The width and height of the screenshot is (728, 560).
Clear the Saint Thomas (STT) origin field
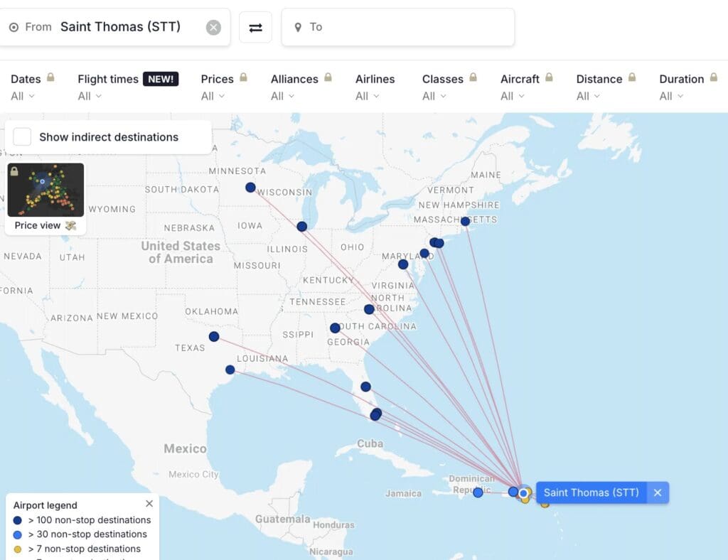tap(213, 28)
